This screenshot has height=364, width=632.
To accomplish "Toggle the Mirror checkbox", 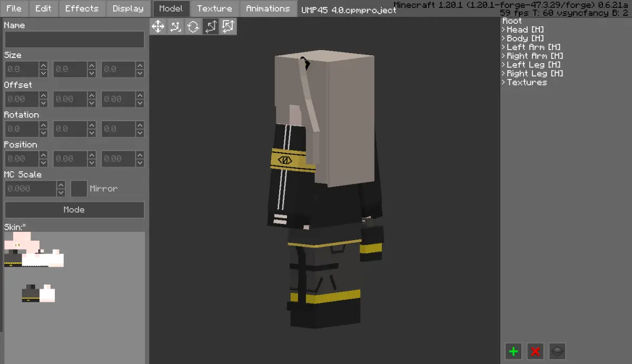I will [x=79, y=189].
